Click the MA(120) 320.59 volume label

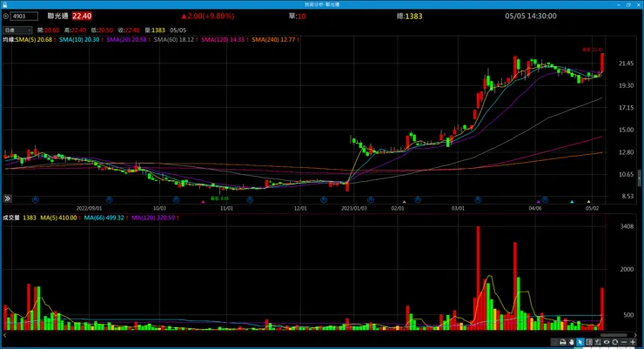(x=153, y=218)
